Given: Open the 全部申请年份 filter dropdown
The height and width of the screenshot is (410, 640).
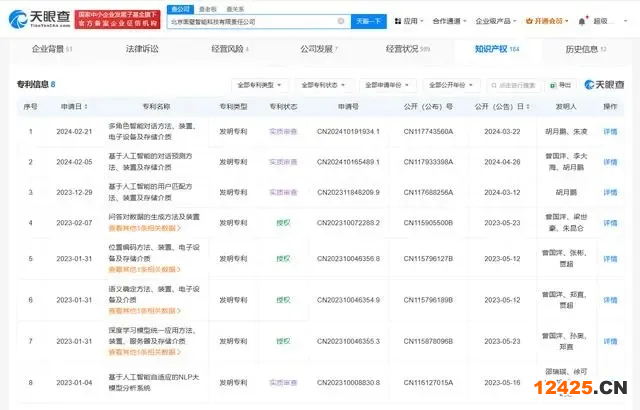Looking at the screenshot, I should (387, 85).
